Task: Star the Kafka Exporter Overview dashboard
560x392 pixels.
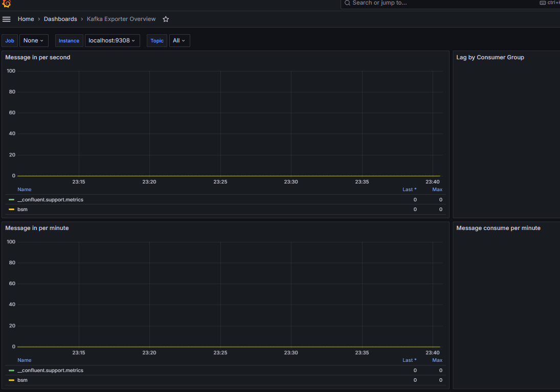Action: point(166,19)
